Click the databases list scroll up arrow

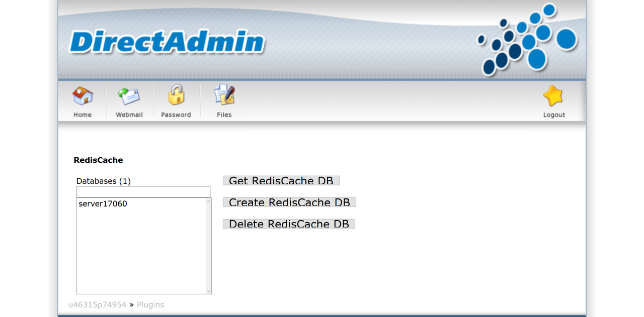[209, 201]
